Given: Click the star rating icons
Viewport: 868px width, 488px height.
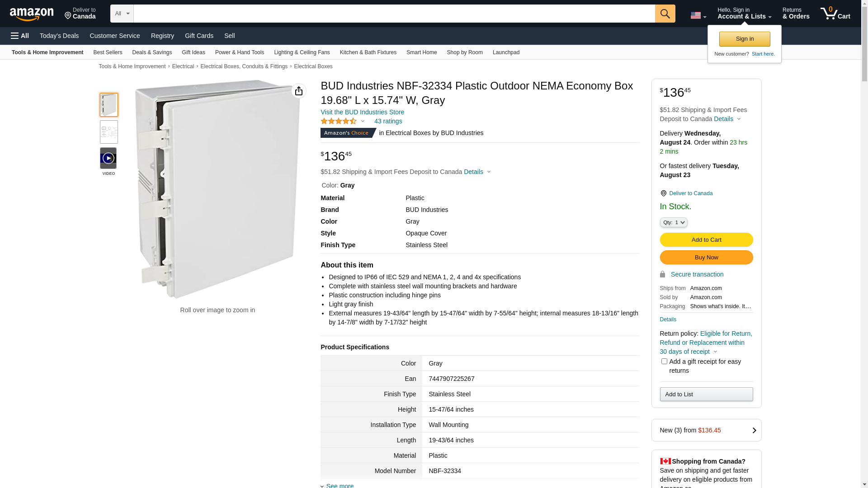Looking at the screenshot, I should 339,121.
